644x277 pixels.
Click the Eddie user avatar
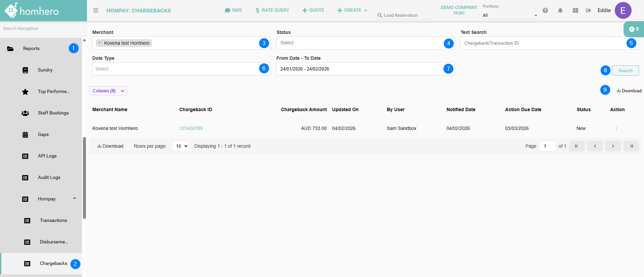click(623, 10)
